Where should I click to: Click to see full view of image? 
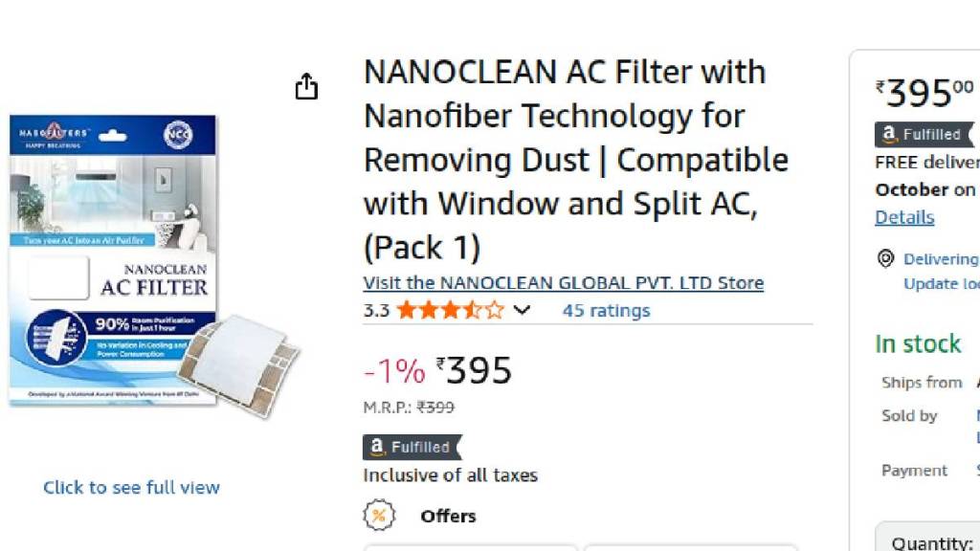pos(131,487)
